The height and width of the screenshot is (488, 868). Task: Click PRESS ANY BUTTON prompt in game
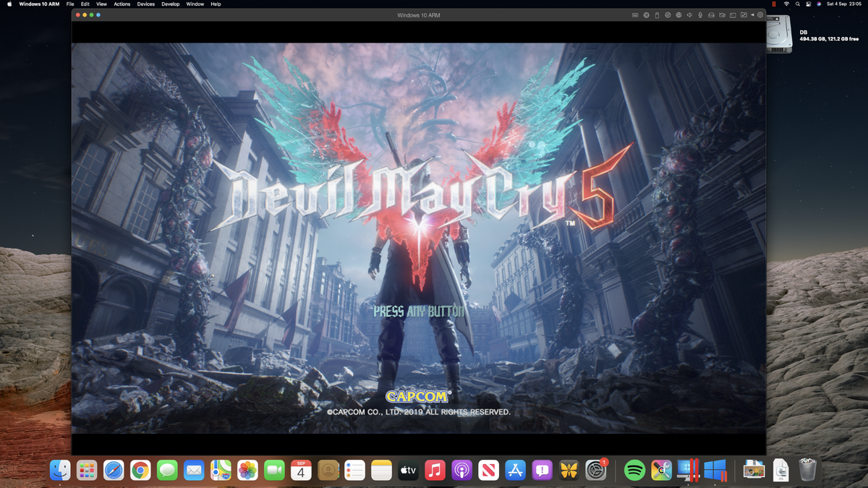point(419,312)
